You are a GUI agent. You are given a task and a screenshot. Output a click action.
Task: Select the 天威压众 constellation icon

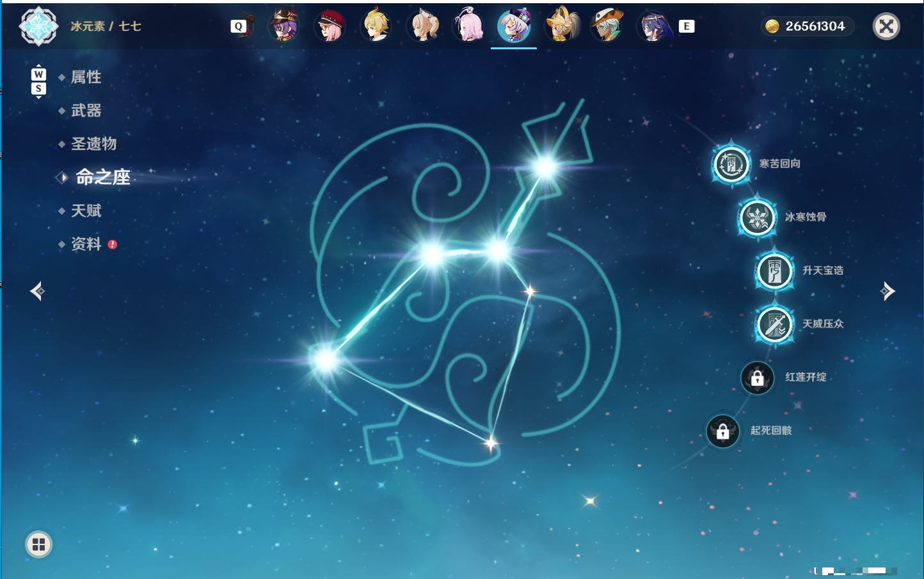pyautogui.click(x=775, y=324)
